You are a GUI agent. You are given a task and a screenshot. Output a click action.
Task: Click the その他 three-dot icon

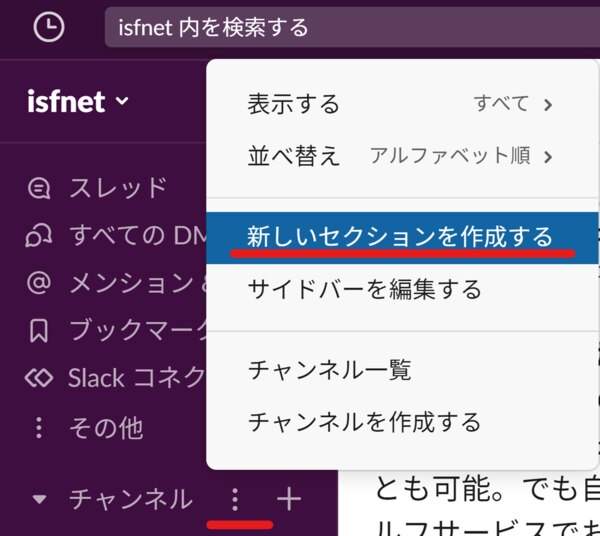[39, 427]
